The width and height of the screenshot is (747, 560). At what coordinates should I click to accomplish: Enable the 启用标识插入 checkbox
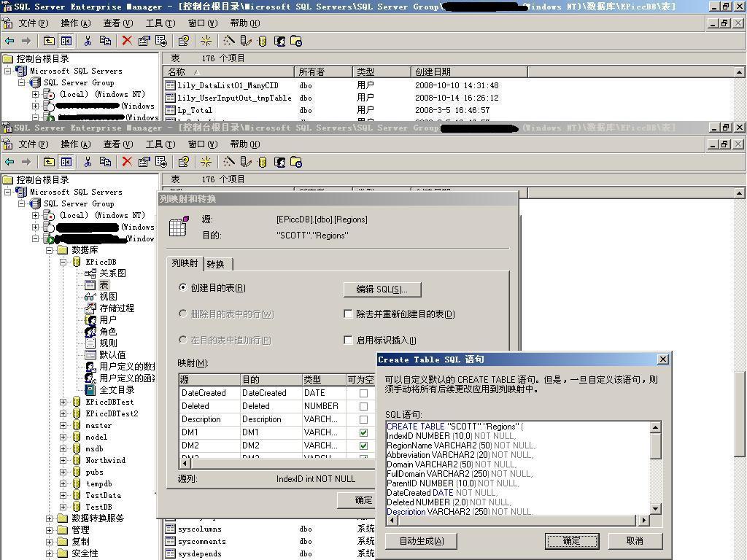(x=348, y=340)
